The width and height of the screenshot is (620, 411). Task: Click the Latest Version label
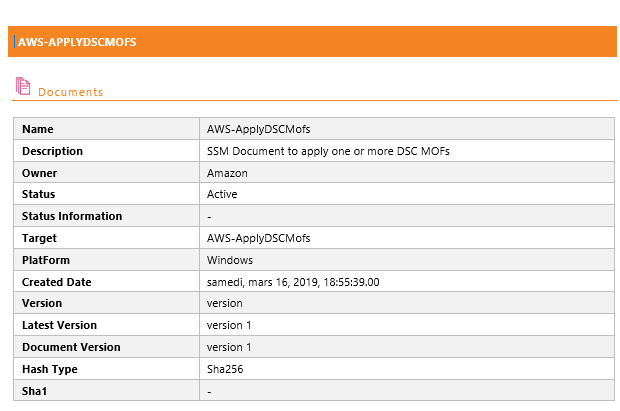59,325
